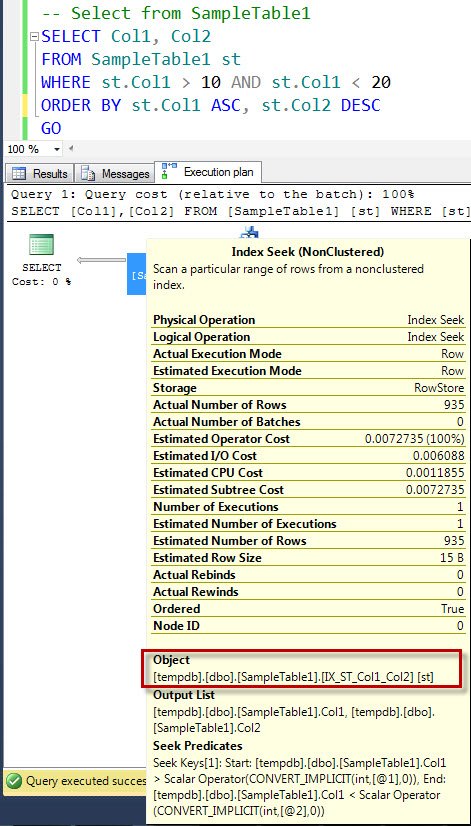Click the 'Logical Operation' property row
This screenshot has width=471, height=826.
click(x=309, y=337)
